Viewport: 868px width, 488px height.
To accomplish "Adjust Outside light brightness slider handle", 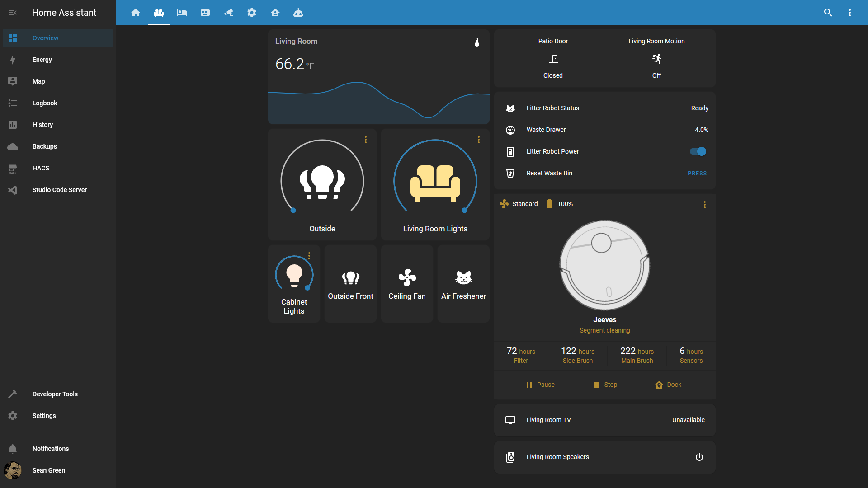I will (293, 210).
